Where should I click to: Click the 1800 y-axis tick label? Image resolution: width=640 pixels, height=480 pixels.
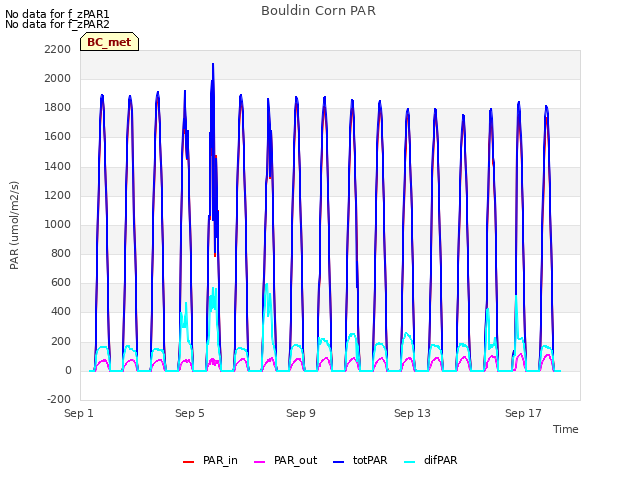point(58,108)
